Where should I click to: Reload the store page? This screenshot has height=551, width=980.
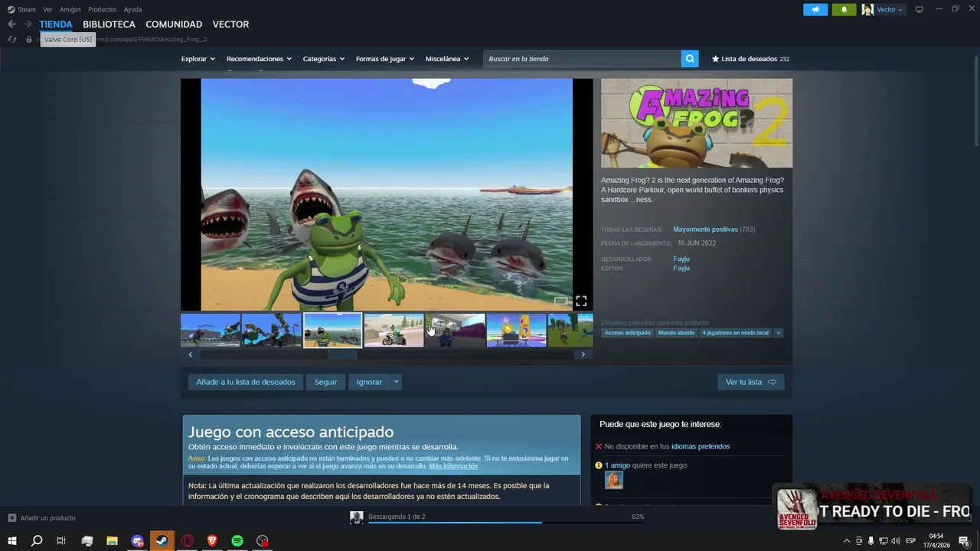pyautogui.click(x=12, y=39)
